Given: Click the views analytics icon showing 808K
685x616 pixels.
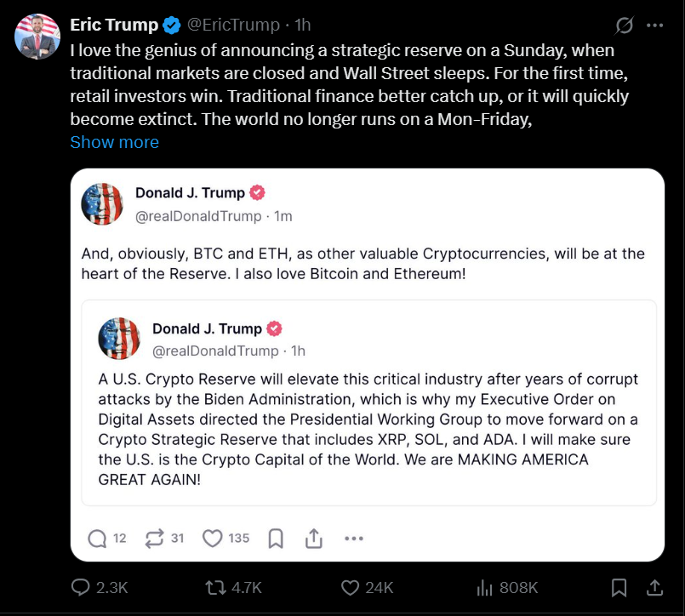Looking at the screenshot, I should [485, 587].
